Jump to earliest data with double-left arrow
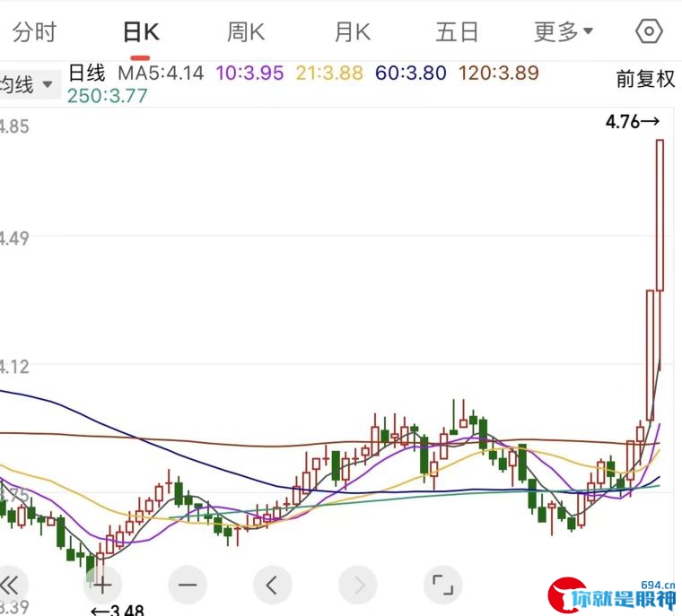The height and width of the screenshot is (616, 682). click(x=10, y=585)
